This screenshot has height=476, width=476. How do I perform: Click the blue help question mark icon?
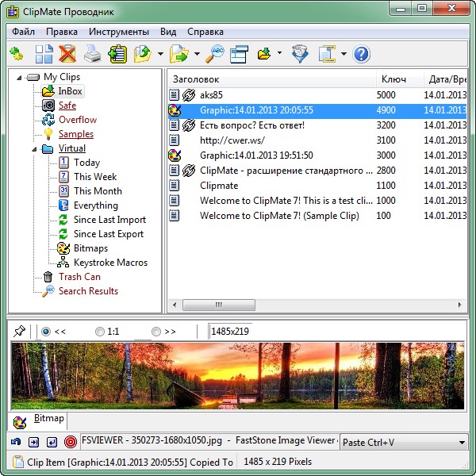click(362, 54)
